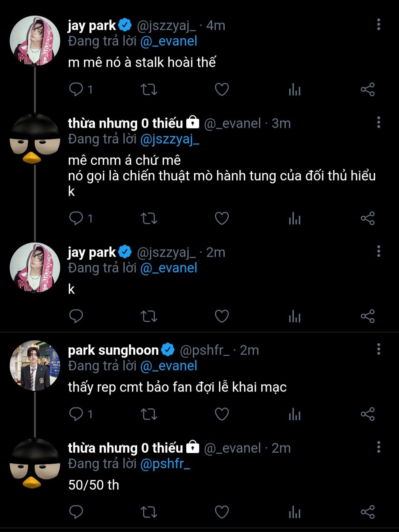Retweet jay park's "stalk hoài thế" tweet

(x=149, y=89)
